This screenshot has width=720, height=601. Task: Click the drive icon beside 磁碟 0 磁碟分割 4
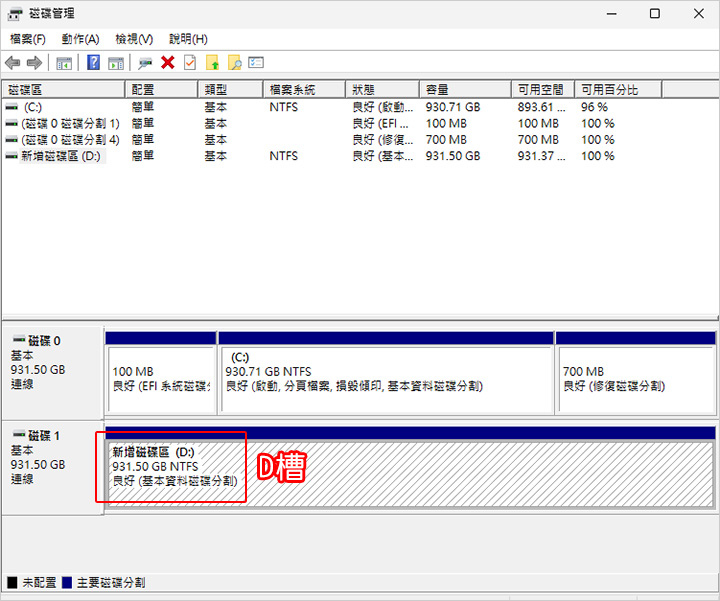pyautogui.click(x=11, y=140)
